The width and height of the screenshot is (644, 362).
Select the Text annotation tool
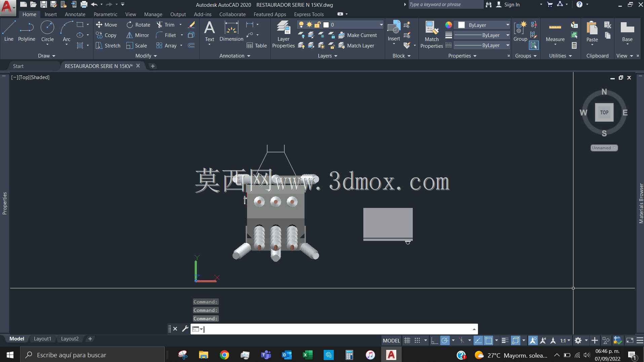[x=209, y=31]
